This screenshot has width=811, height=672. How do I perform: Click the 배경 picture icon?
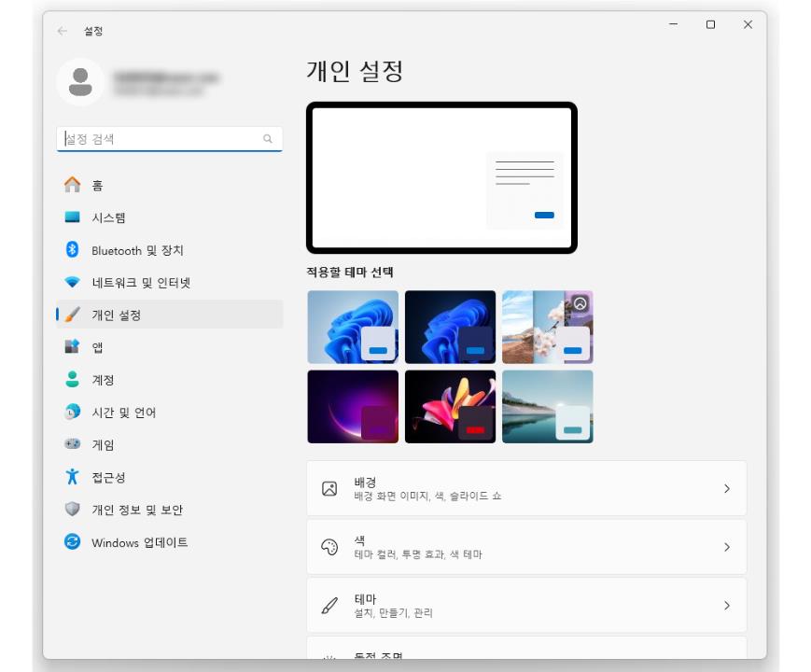(329, 488)
